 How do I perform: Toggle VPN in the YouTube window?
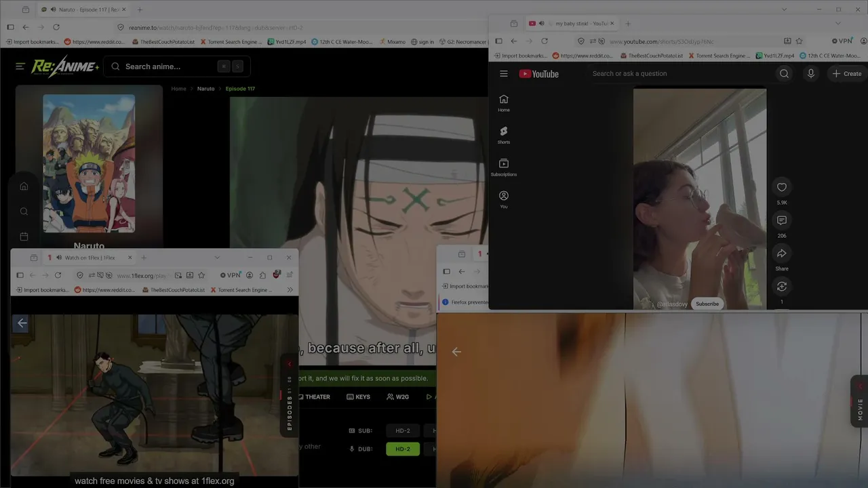coord(842,41)
